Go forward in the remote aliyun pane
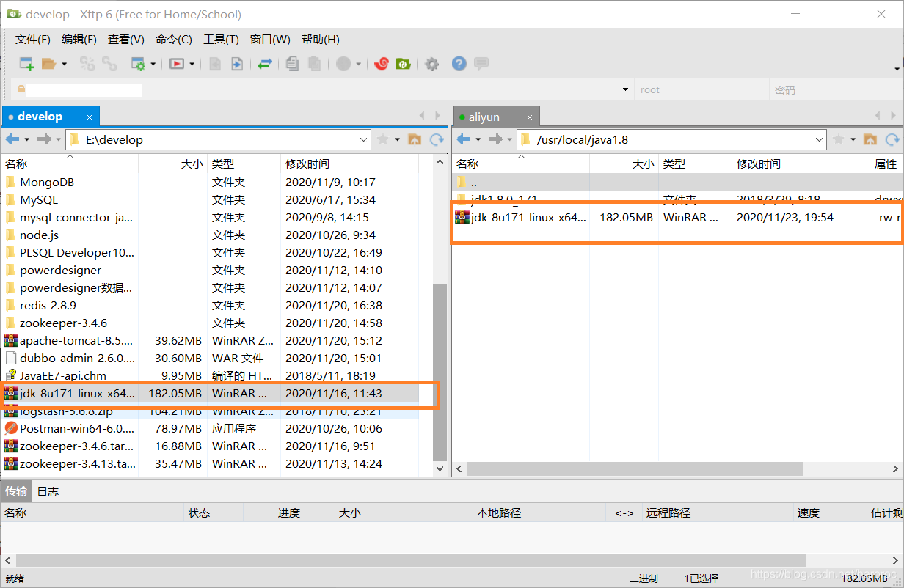The width and height of the screenshot is (904, 588). point(495,139)
